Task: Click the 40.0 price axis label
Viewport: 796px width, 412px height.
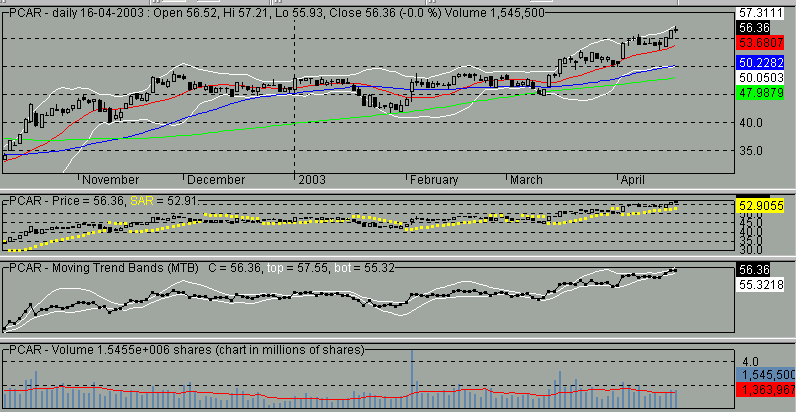Action: (749, 122)
